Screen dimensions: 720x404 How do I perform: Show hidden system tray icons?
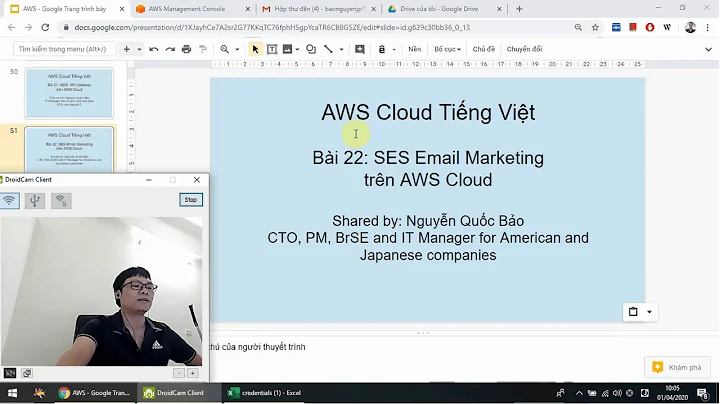[x=579, y=393]
